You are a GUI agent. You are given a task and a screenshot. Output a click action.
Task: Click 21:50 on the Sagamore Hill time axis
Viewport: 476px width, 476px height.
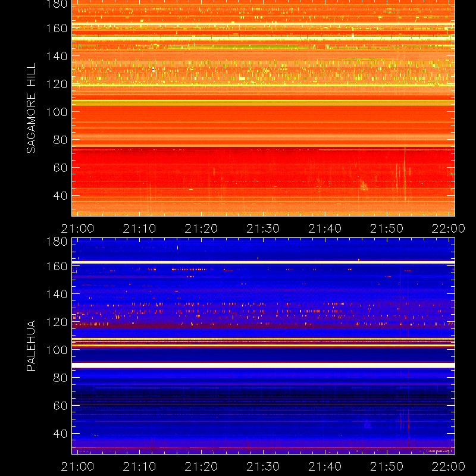[x=387, y=228]
